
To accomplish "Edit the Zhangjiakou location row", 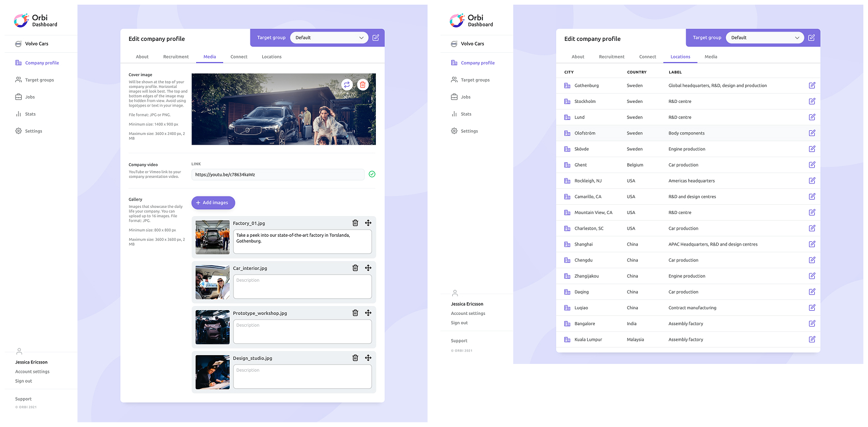I will (812, 276).
